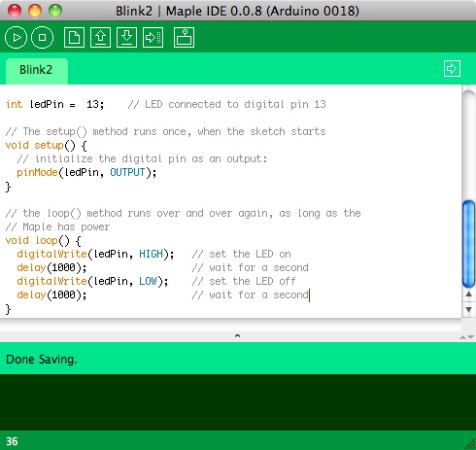Click the window resize grip corner
476x450 pixels.
(x=470, y=444)
